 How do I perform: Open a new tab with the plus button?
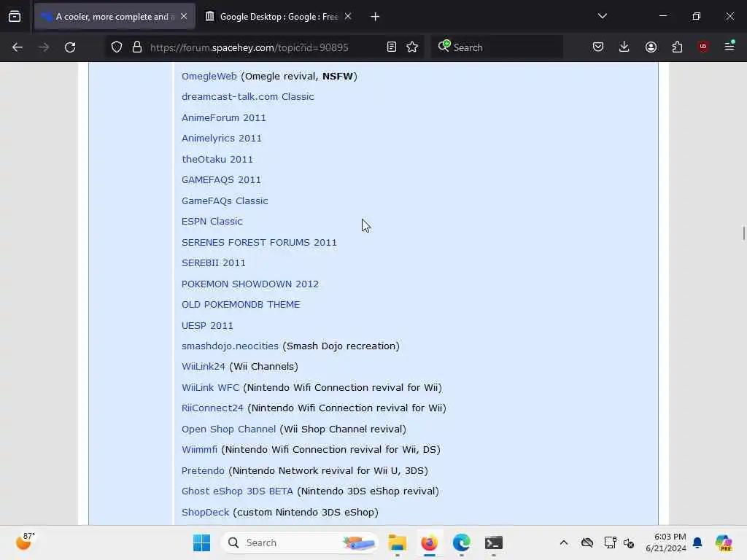376,17
